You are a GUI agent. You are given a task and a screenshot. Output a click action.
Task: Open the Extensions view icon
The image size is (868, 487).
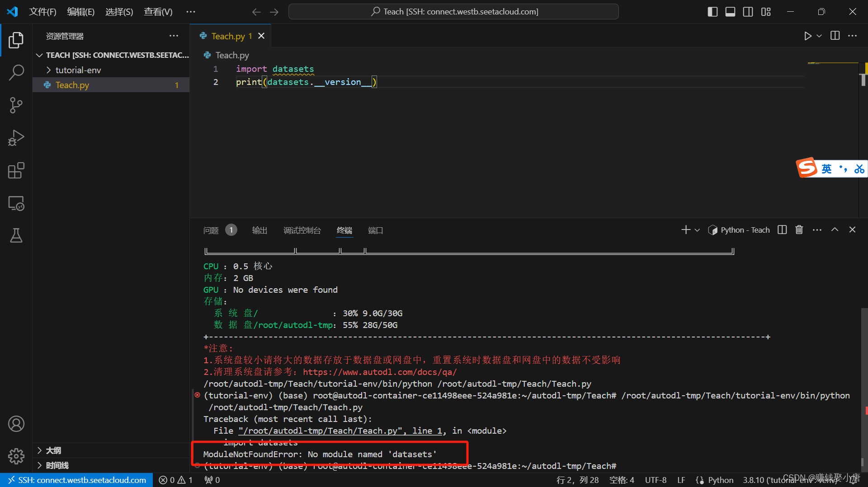click(16, 171)
